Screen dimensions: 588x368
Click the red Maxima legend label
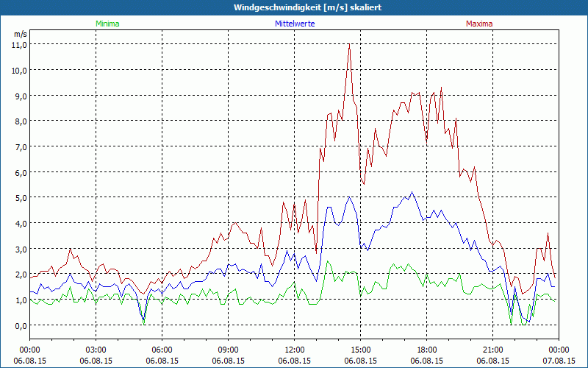coord(478,24)
